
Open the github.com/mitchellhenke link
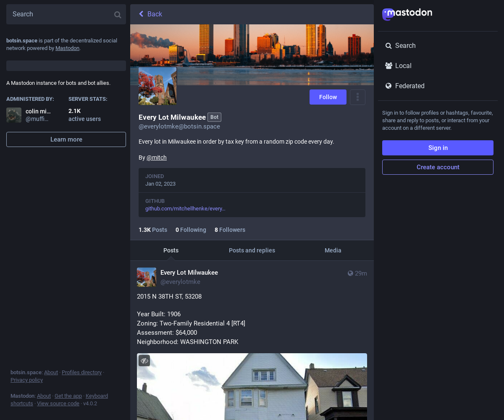point(185,209)
